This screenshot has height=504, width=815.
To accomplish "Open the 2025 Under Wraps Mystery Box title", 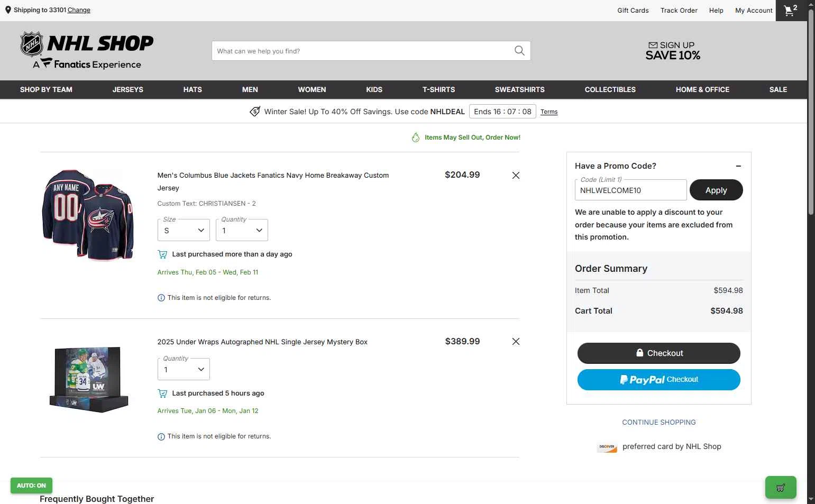I will coord(262,342).
